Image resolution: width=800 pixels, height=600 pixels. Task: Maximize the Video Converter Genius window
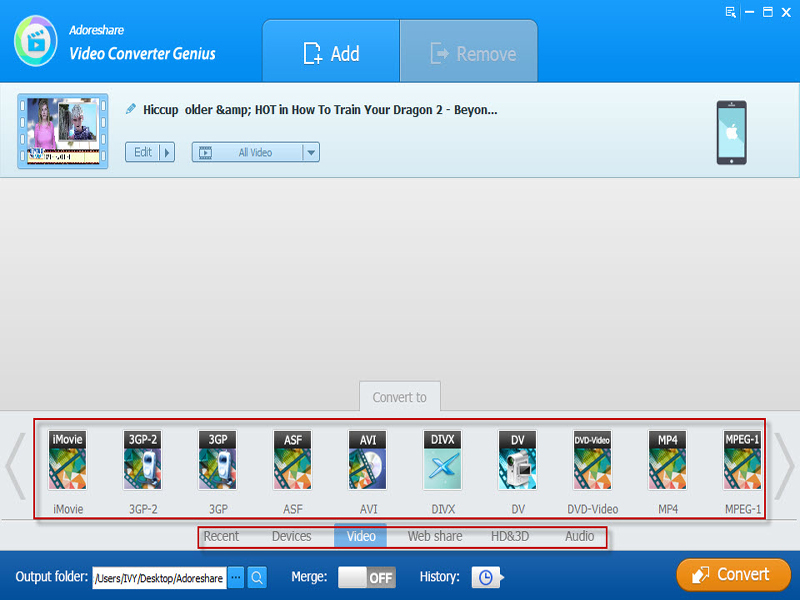click(x=768, y=12)
